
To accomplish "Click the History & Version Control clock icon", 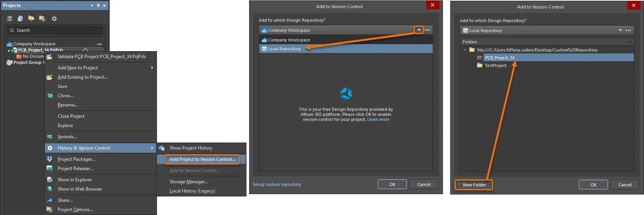I will click(x=50, y=148).
